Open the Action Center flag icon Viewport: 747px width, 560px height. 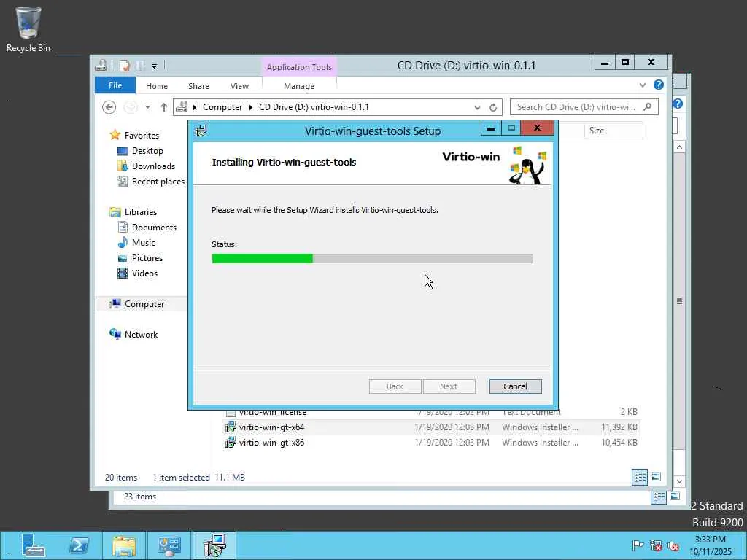pos(638,545)
